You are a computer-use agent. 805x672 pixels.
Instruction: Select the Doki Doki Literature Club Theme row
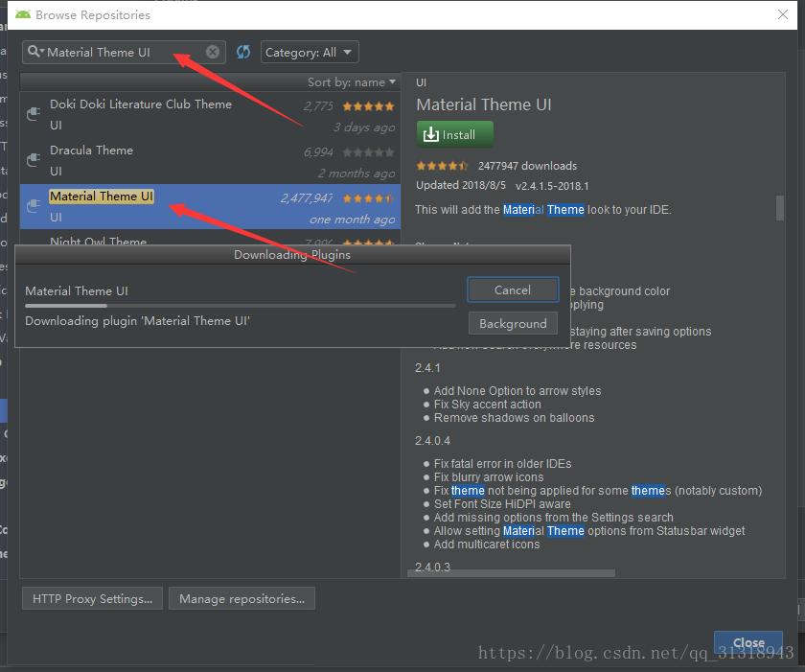pyautogui.click(x=210, y=114)
